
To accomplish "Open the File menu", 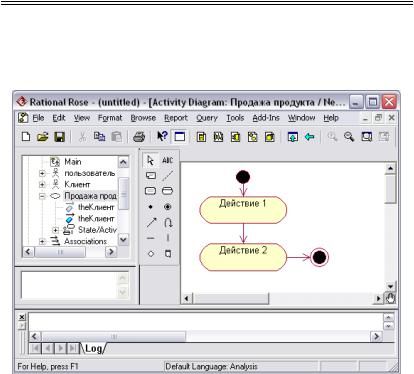I will [x=38, y=118].
